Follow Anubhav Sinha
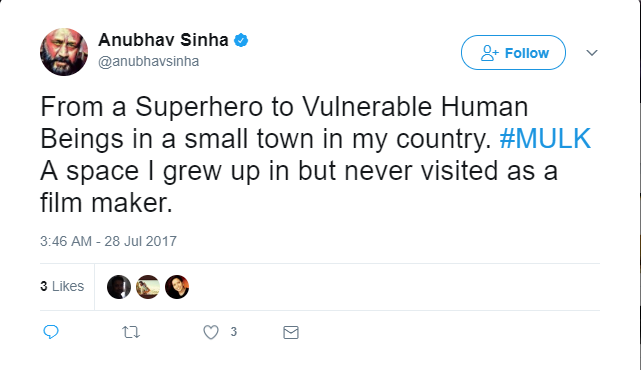 click(x=513, y=52)
